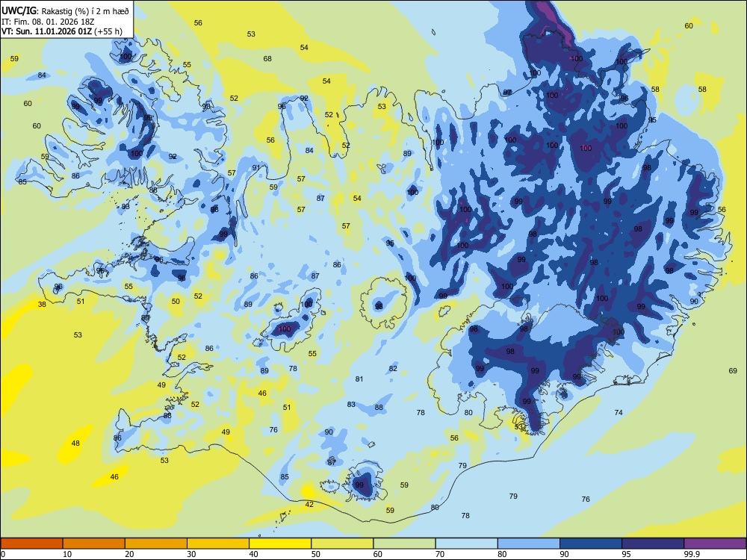Image resolution: width=747 pixels, height=560 pixels.
Task: Click the 0–10 dark orange legend swatch
Action: click(31, 544)
